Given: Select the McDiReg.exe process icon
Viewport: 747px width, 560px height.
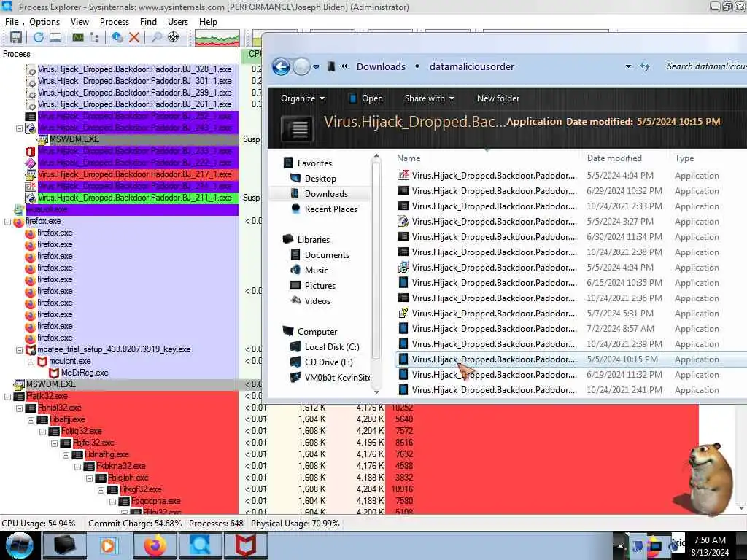Looking at the screenshot, I should coord(54,373).
